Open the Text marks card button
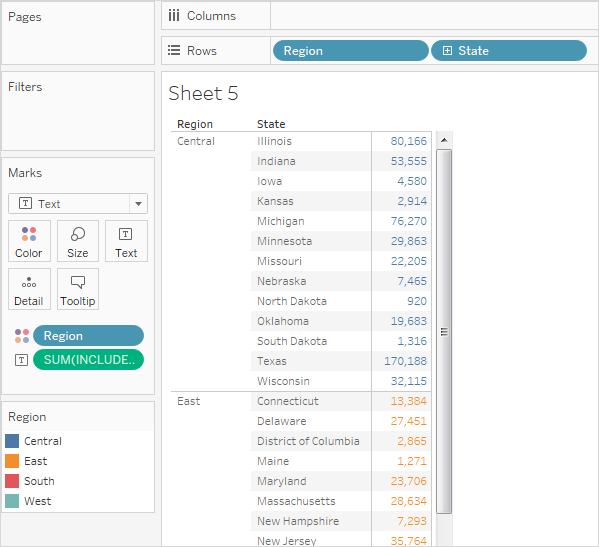Image resolution: width=599 pixels, height=547 pixels. click(x=126, y=241)
